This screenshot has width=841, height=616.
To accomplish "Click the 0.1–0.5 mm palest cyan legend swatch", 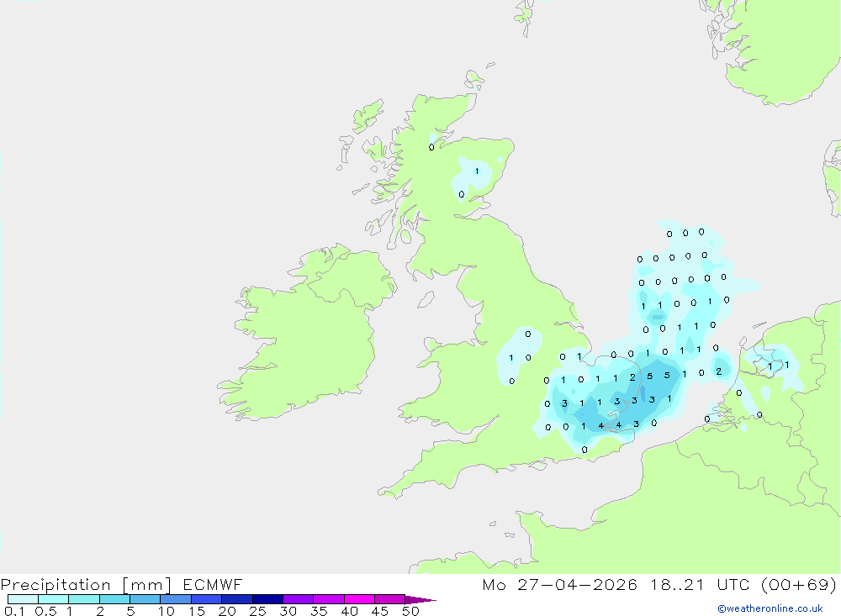I will click(x=23, y=599).
